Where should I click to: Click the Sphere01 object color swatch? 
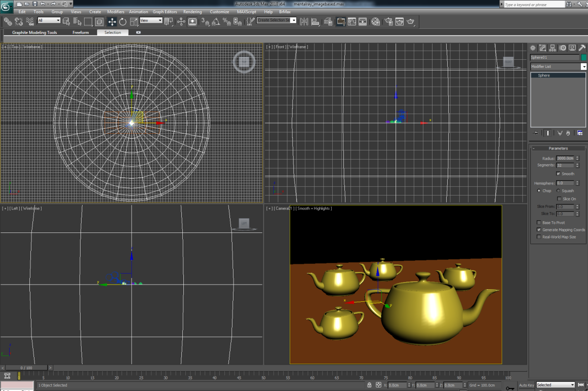[583, 57]
